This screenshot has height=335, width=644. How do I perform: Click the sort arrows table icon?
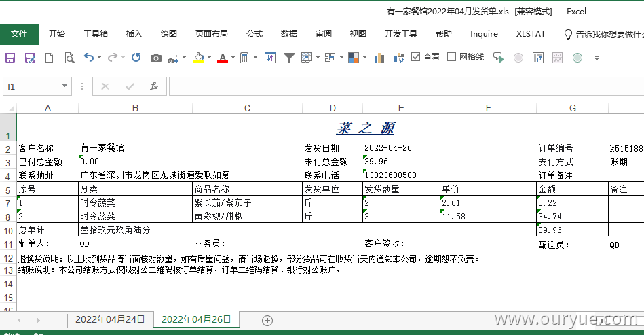270,58
